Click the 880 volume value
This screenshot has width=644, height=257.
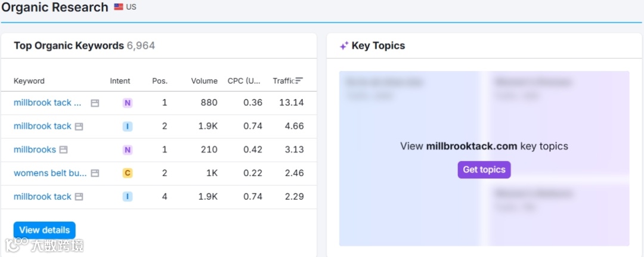click(209, 103)
